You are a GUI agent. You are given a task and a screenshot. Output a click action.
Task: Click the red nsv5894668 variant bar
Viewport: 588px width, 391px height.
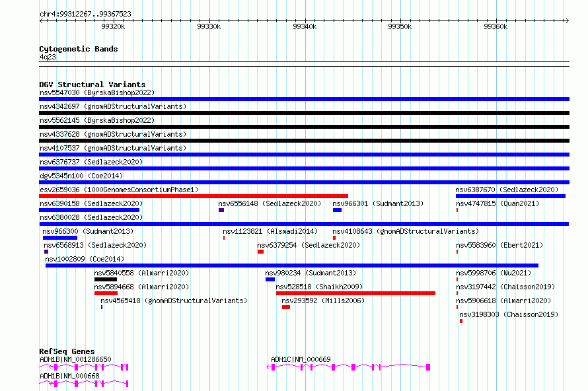tap(106, 293)
